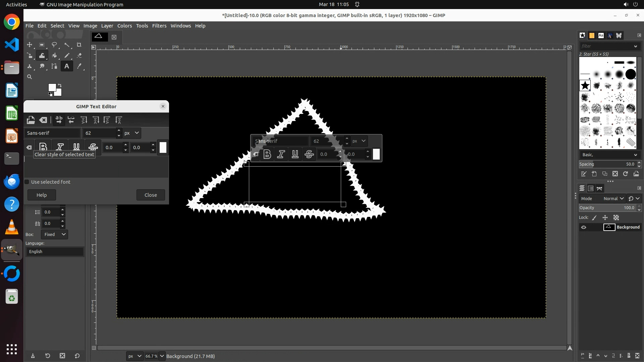Click the text color swatch in Text Editor
This screenshot has height=362, width=644.
[x=163, y=147]
